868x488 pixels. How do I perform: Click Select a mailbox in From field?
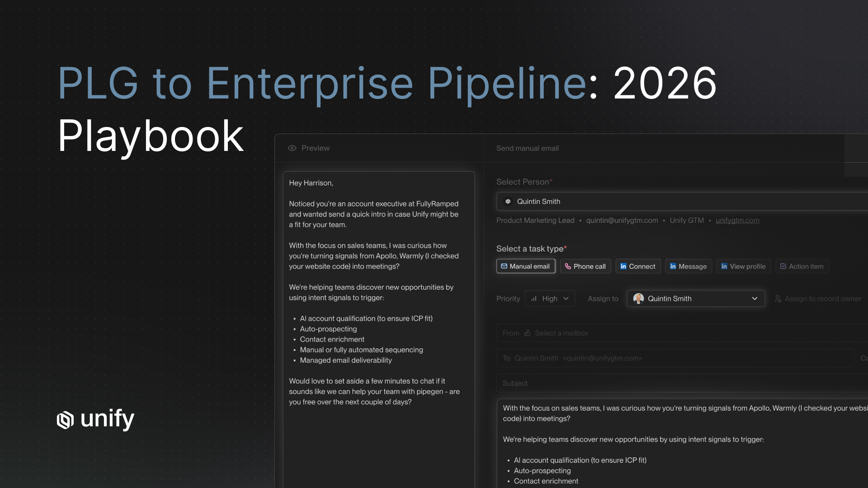(561, 333)
